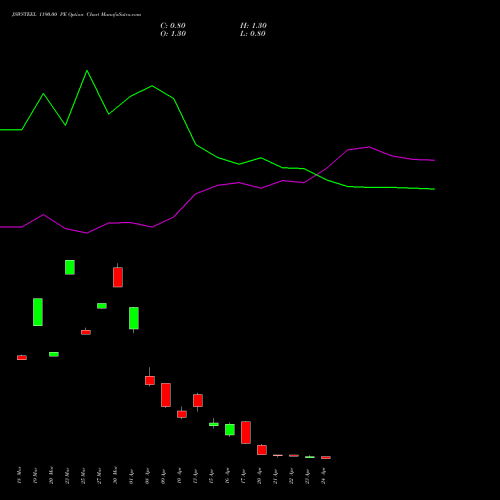Click the tall red candle above 17 Apr
Screen dimensions: 500x500
[246, 432]
